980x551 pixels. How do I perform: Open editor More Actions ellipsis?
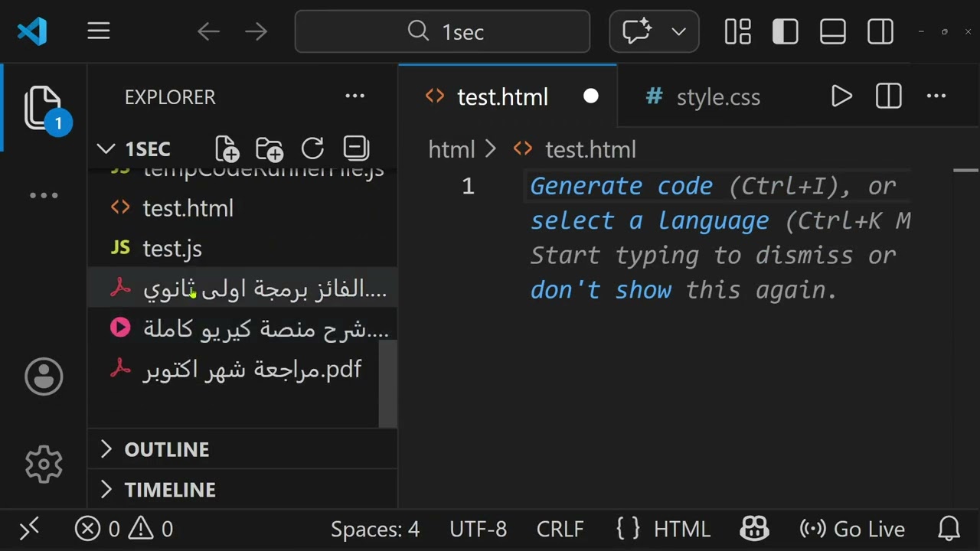[936, 96]
